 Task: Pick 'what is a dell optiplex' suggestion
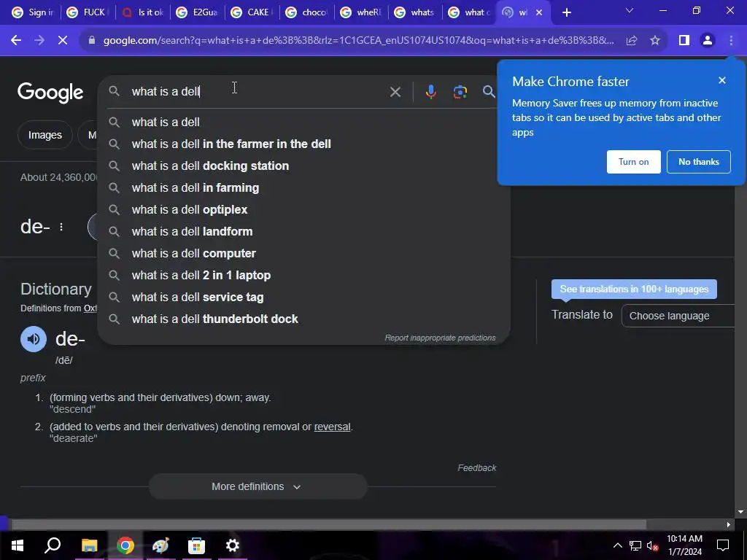(x=303, y=210)
